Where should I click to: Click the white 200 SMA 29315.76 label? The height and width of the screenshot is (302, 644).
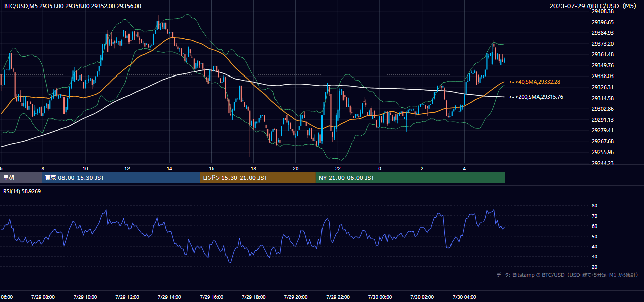pyautogui.click(x=536, y=97)
